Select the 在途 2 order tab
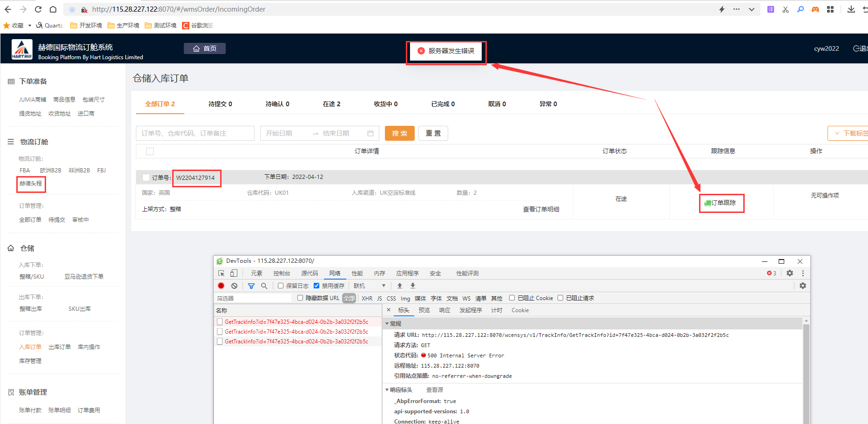The width and height of the screenshot is (868, 424). pyautogui.click(x=331, y=104)
